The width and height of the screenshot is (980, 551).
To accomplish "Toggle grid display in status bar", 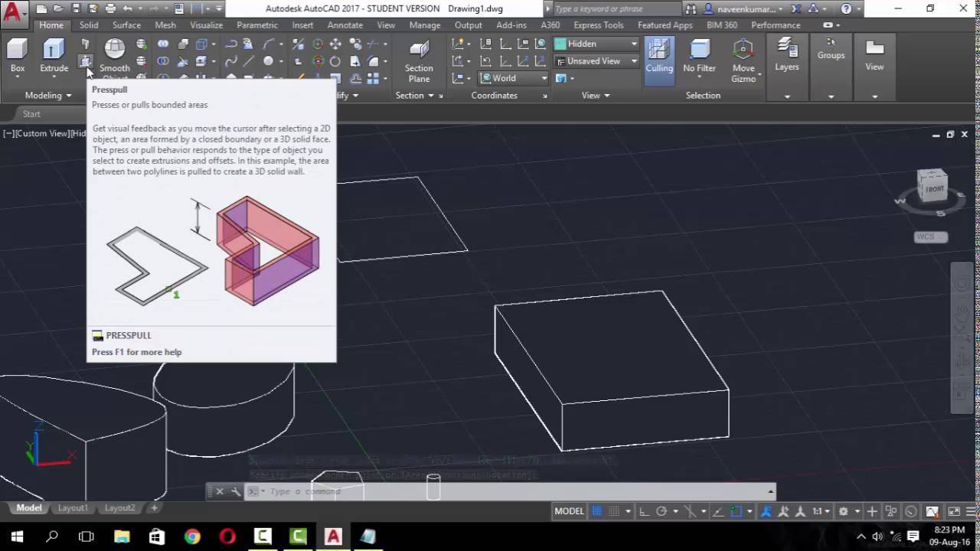I will click(597, 511).
